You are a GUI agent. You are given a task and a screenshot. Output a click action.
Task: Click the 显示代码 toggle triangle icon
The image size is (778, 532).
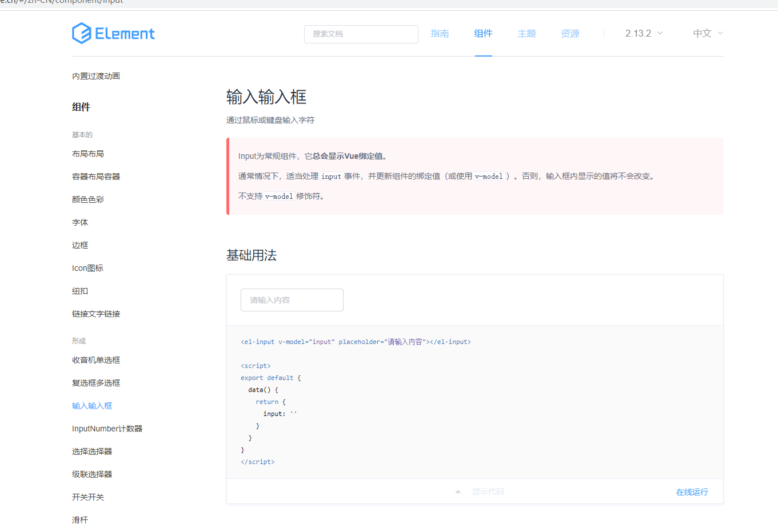click(458, 491)
